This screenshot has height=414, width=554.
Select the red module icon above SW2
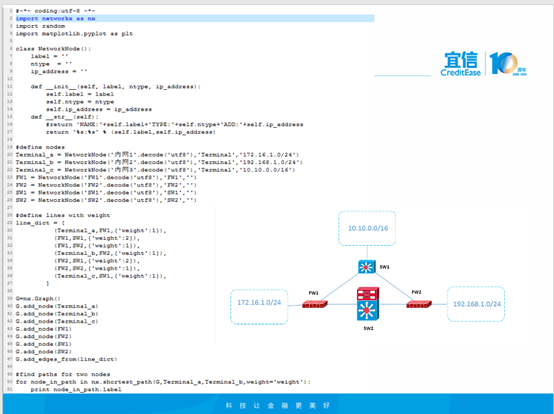368,294
